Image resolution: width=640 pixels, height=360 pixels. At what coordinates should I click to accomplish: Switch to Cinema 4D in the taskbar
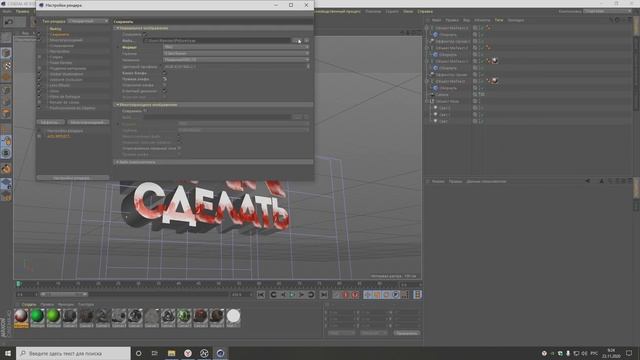[x=220, y=353]
